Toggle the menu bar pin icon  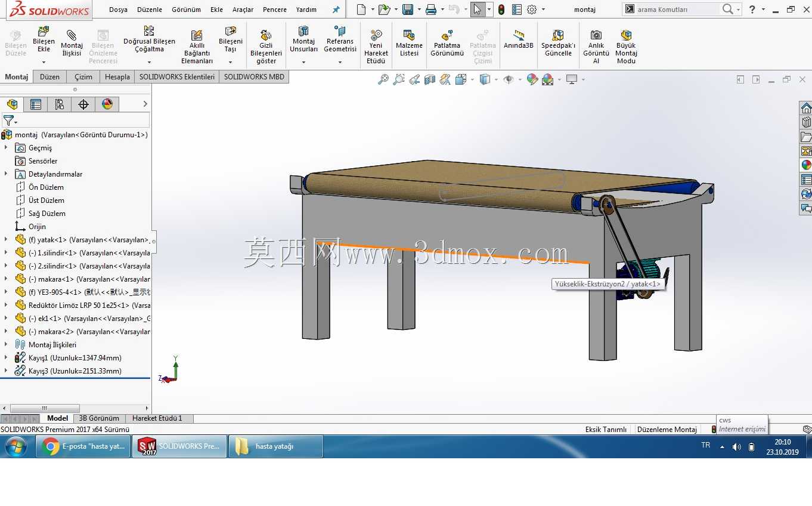pos(336,10)
